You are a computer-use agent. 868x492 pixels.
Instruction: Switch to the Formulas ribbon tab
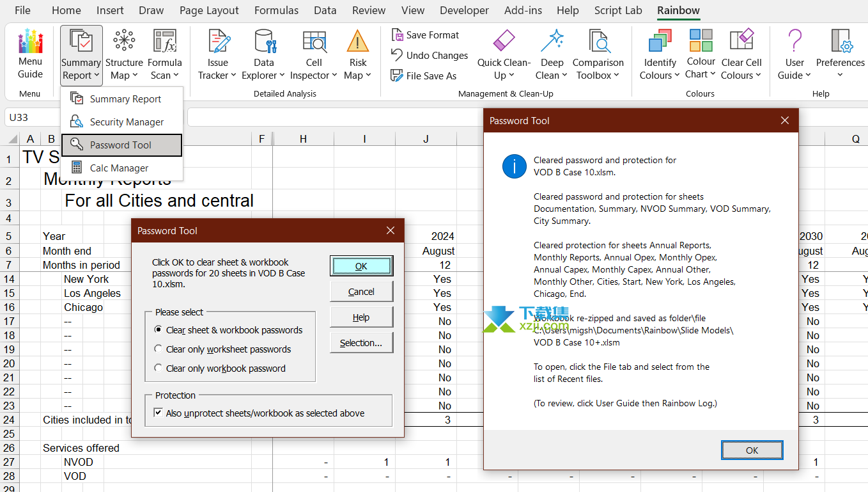[x=276, y=10]
